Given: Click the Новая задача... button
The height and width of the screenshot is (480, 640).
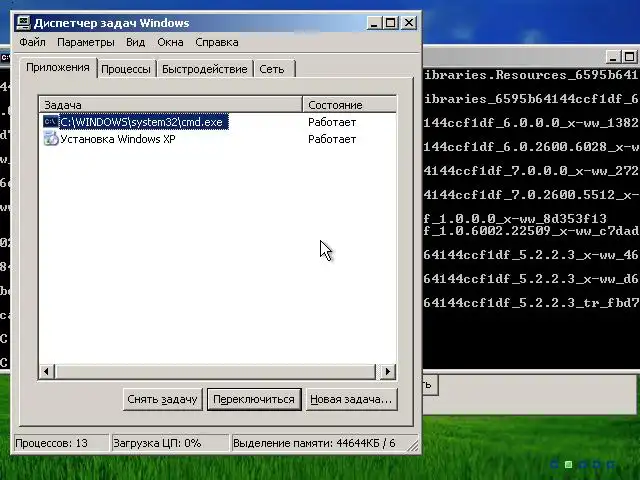Looking at the screenshot, I should (x=351, y=399).
